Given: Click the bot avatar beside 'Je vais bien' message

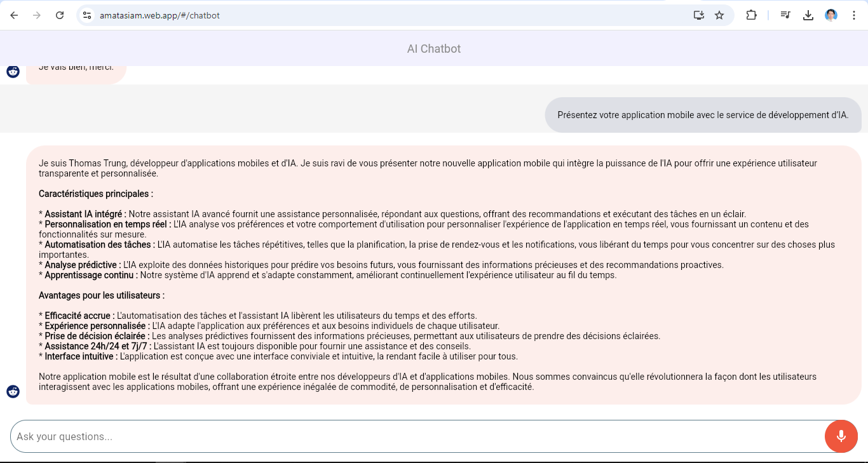Looking at the screenshot, I should 13,71.
